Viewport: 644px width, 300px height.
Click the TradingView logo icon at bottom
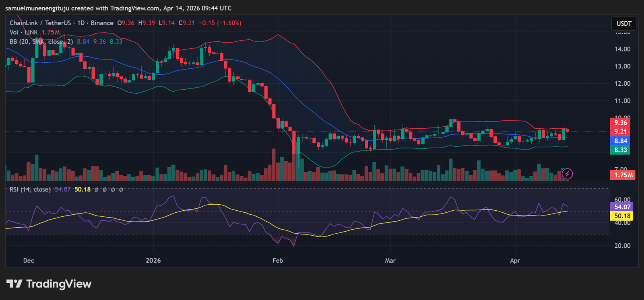point(14,284)
